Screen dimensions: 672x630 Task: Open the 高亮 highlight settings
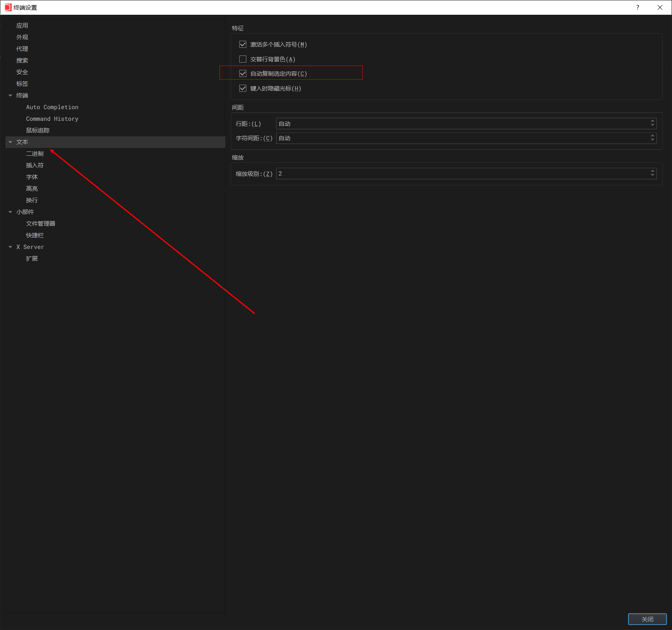32,189
